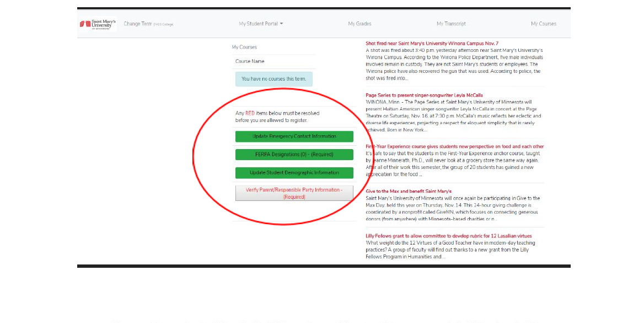644x323 pixels.
Task: Expand the My Student Portal dropdown
Action: pos(261,24)
